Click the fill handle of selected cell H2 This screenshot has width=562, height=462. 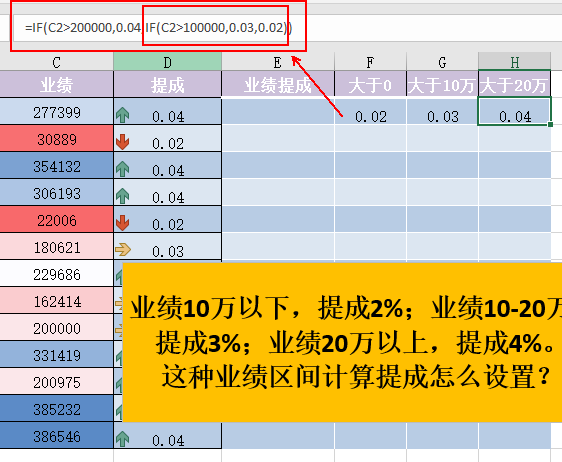551,124
